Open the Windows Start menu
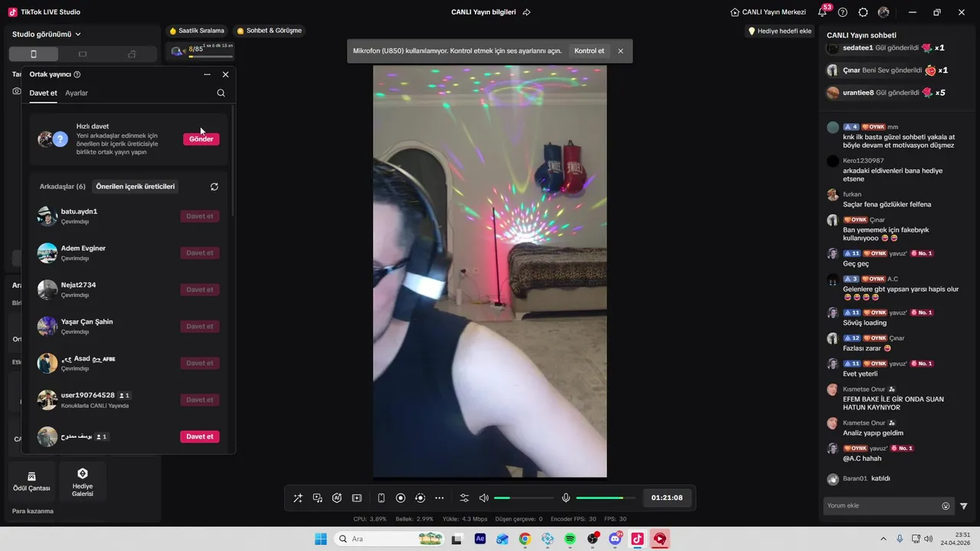The image size is (980, 551). pyautogui.click(x=321, y=539)
